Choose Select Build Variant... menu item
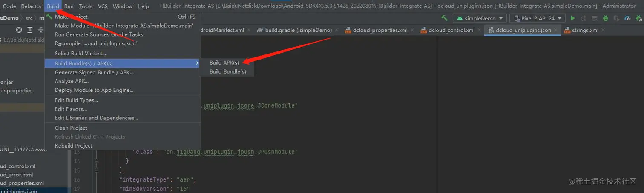The image size is (644, 193). pyautogui.click(x=123, y=54)
